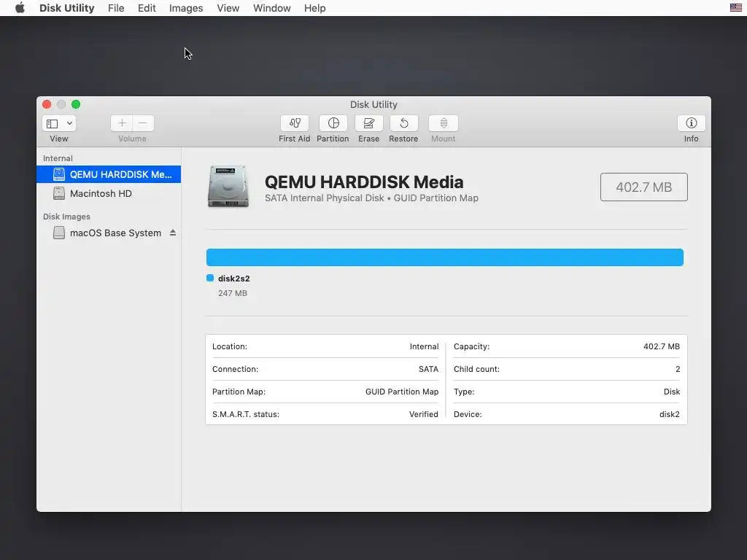Click the Verified S.M.A.R.T. status value
Viewport: 747px width, 560px height.
click(424, 414)
